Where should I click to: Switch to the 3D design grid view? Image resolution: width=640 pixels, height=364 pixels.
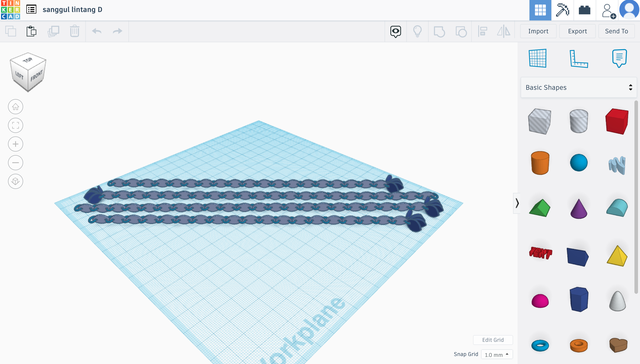540,10
